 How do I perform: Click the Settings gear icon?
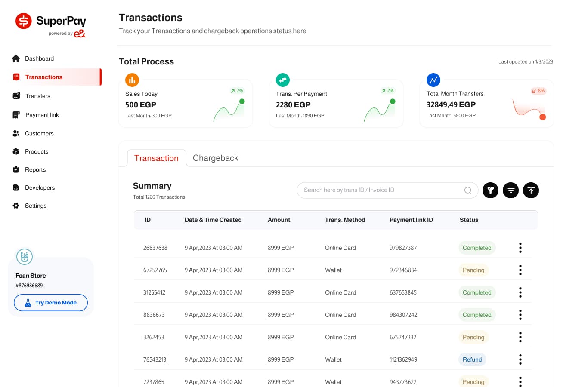16,206
